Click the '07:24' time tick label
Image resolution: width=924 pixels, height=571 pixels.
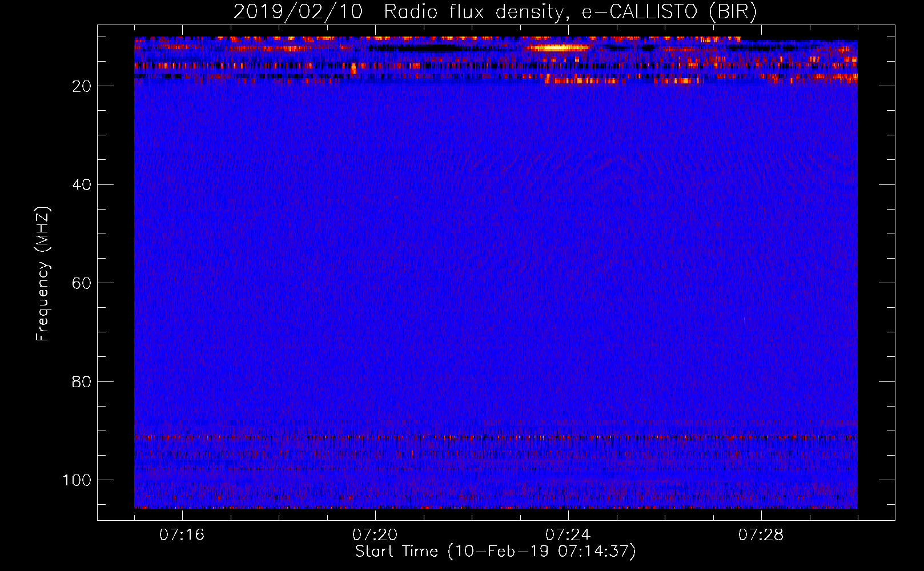point(568,535)
